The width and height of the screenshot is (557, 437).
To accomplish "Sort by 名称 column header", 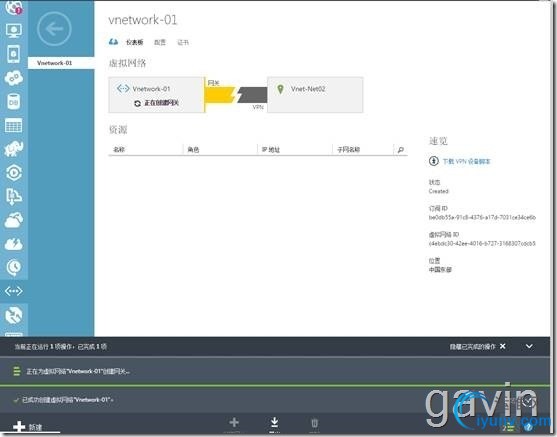I will pyautogui.click(x=119, y=150).
